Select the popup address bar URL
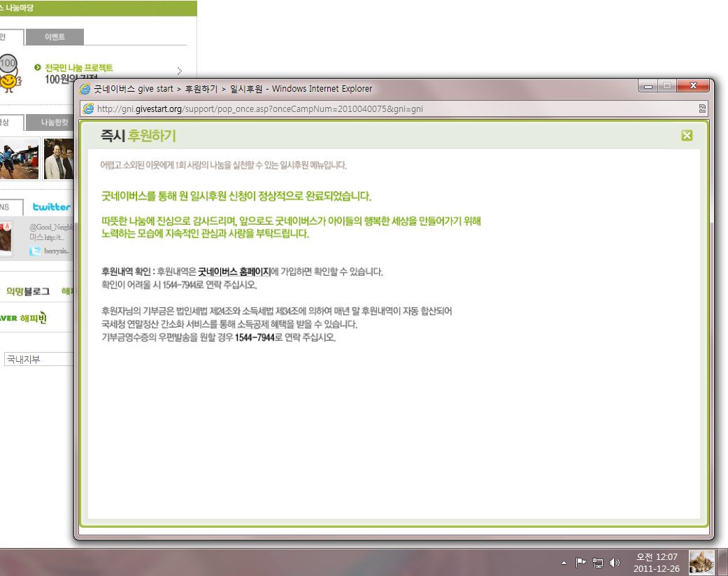The image size is (728, 576). click(x=260, y=108)
